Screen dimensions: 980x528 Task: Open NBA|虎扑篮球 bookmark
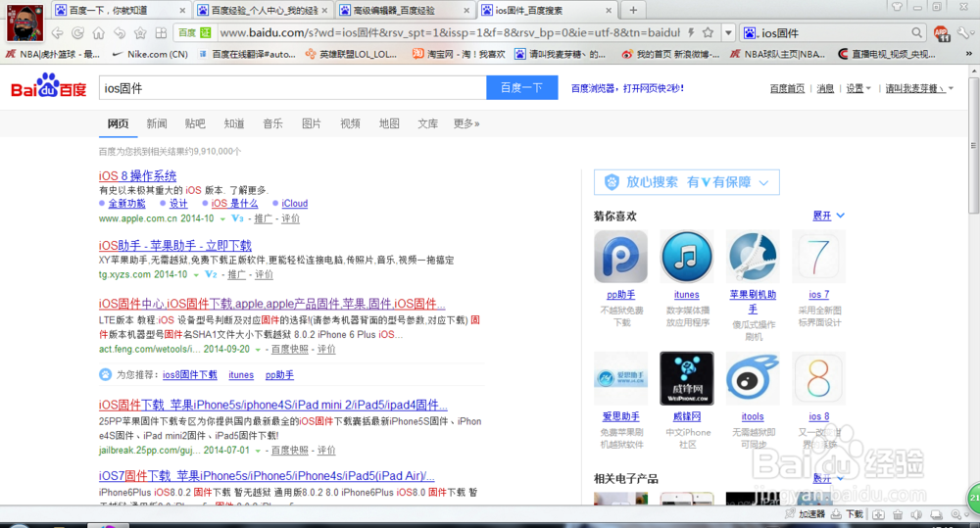point(53,54)
